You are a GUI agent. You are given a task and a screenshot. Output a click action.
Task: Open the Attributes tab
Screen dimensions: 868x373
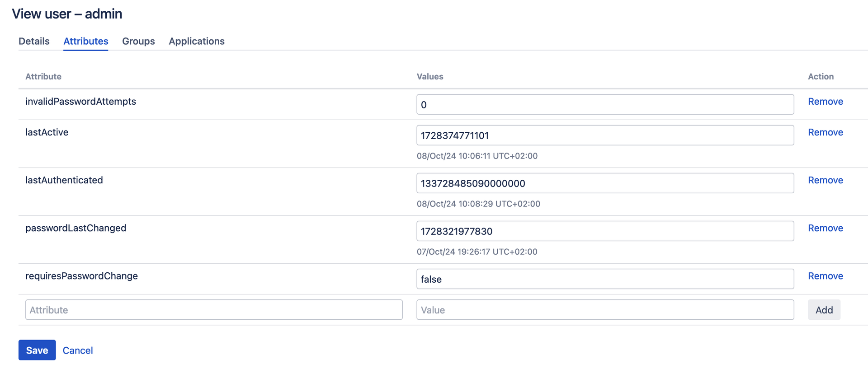tap(86, 41)
